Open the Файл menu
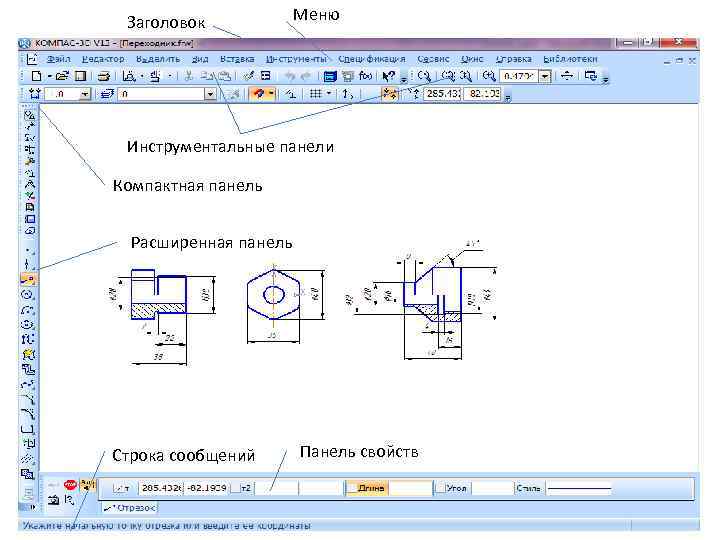This screenshot has height=540, width=720. 58,59
